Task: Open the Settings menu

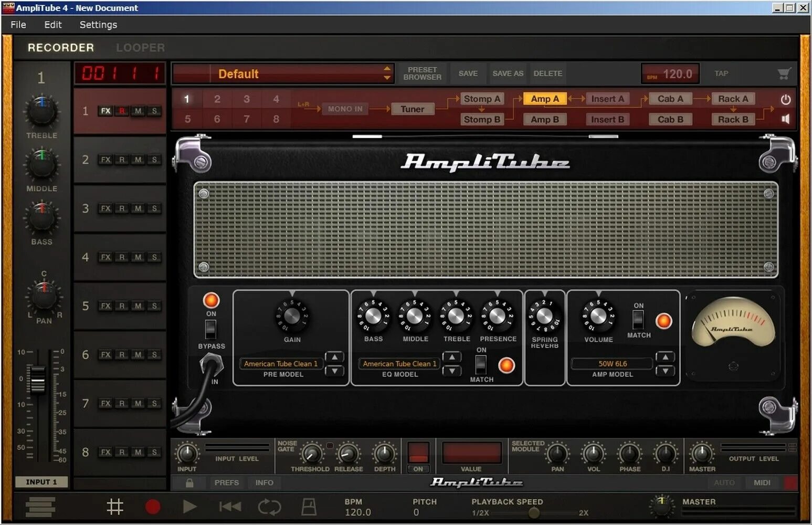Action: 98,25
